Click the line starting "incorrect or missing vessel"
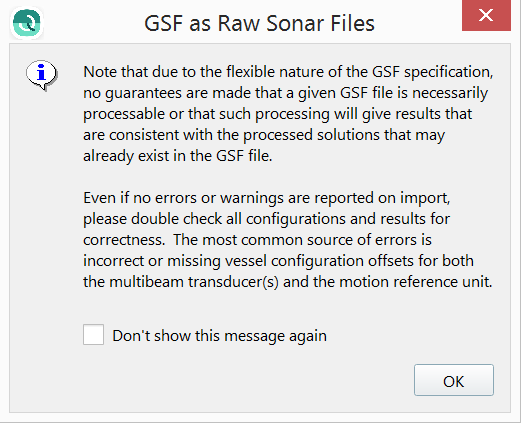 (278, 261)
